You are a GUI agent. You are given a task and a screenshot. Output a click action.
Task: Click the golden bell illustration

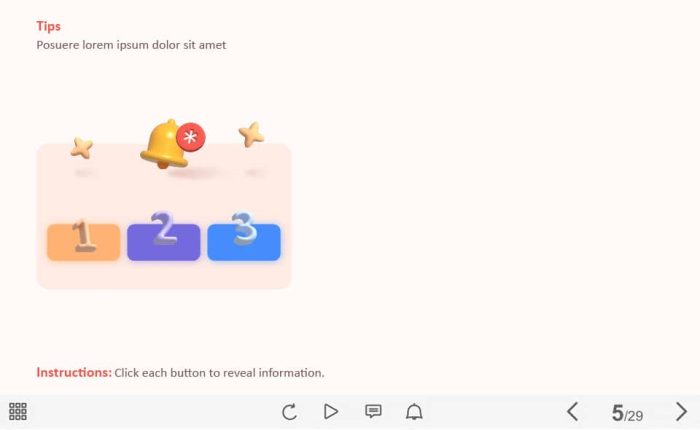tap(164, 144)
